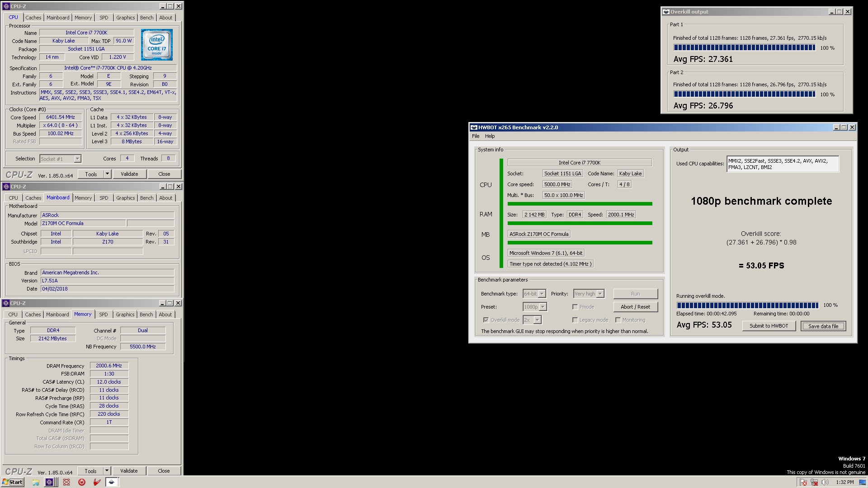Open Windows Explorer folder icon in taskbar

tap(35, 482)
